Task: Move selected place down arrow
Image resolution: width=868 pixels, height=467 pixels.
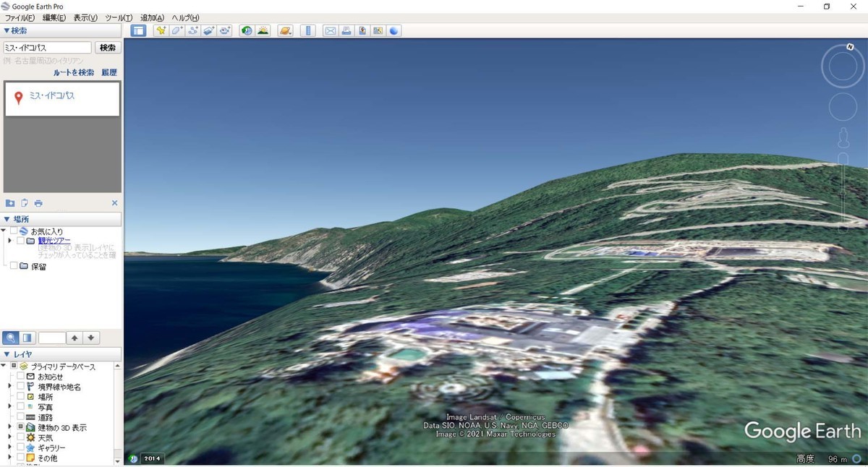Action: (90, 338)
